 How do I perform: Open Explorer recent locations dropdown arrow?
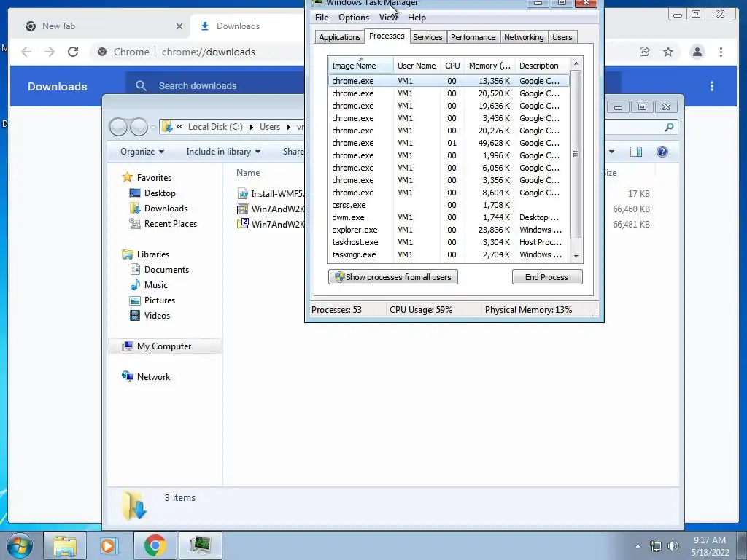point(153,127)
